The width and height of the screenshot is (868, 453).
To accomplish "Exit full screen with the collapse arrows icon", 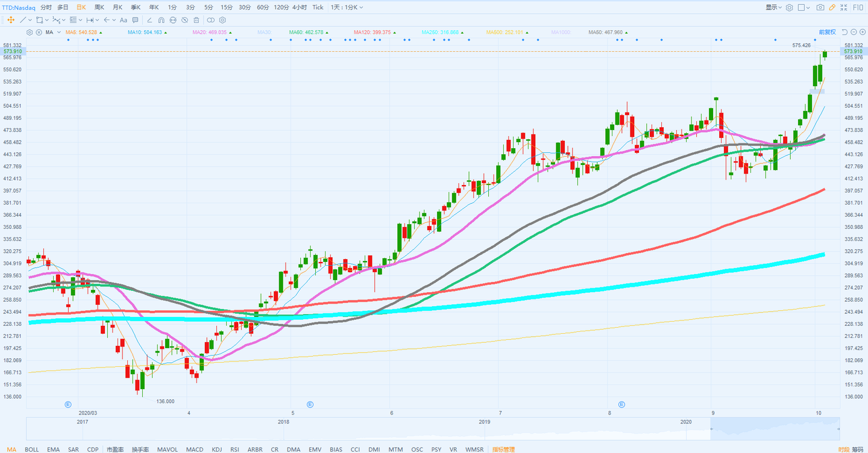I will (844, 7).
